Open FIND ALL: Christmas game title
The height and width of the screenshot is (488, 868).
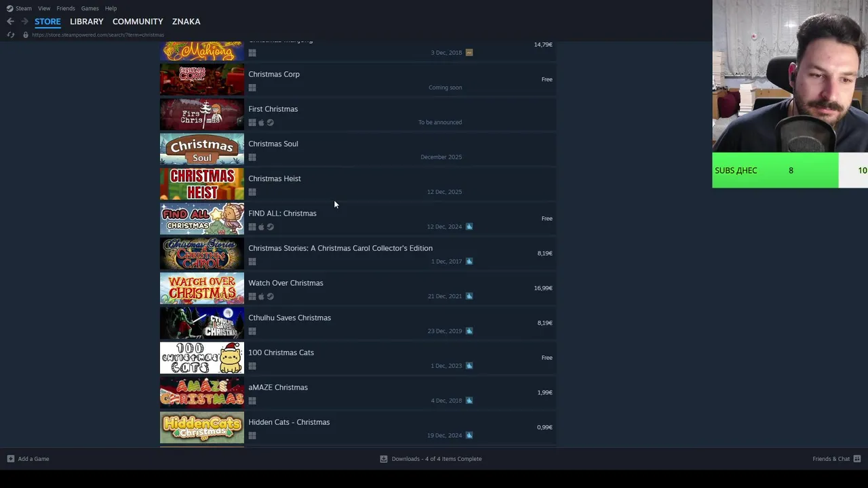coord(282,213)
